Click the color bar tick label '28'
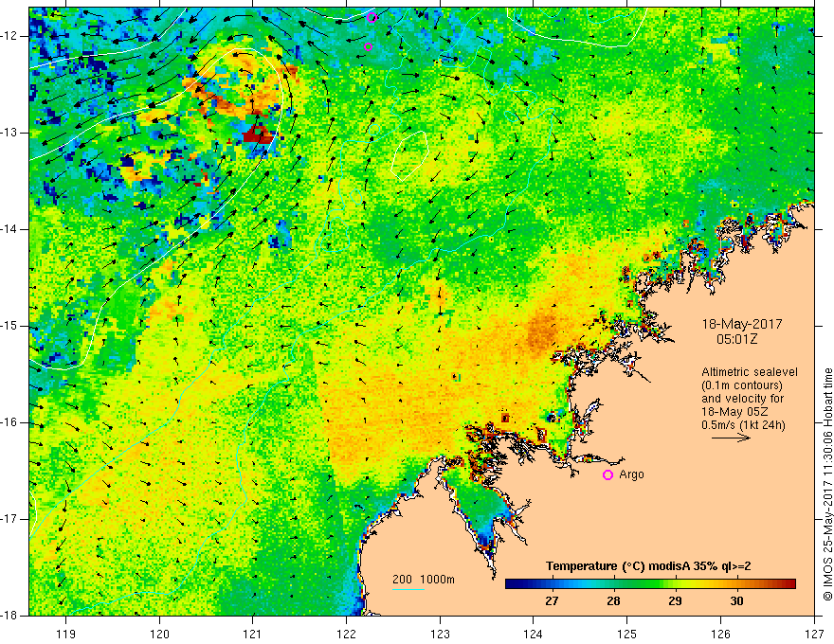Image resolution: width=834 pixels, height=644 pixels. [613, 601]
